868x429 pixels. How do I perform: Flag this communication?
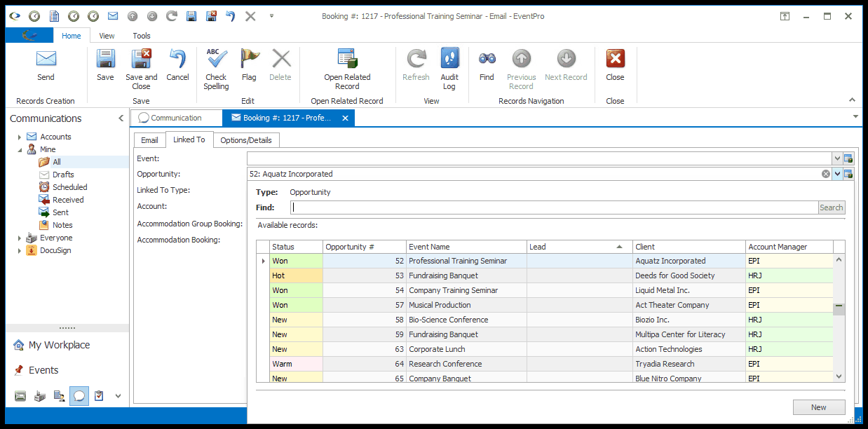pos(249,65)
